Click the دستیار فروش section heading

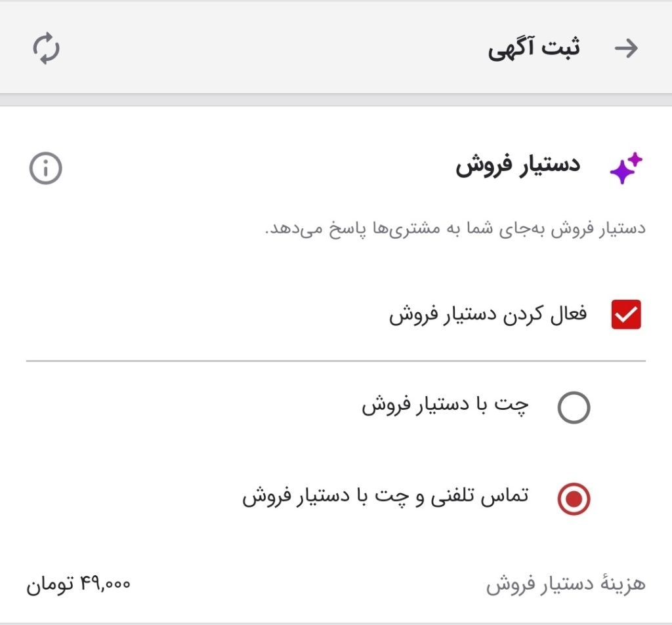click(x=518, y=165)
